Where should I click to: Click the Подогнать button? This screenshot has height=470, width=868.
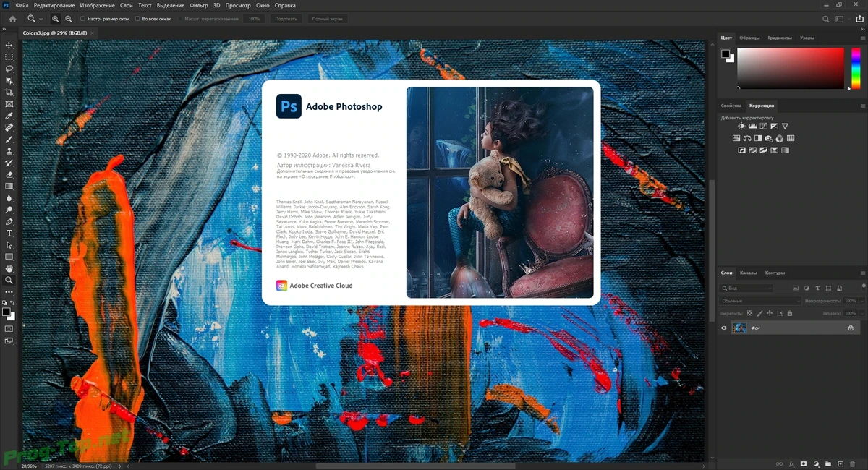pos(286,19)
